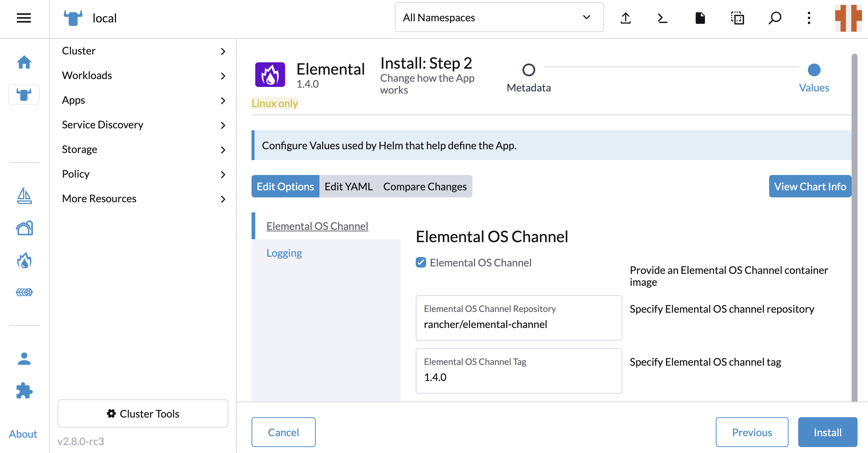Go back with the Previous button
Screen dimensions: 868x453
click(752, 432)
